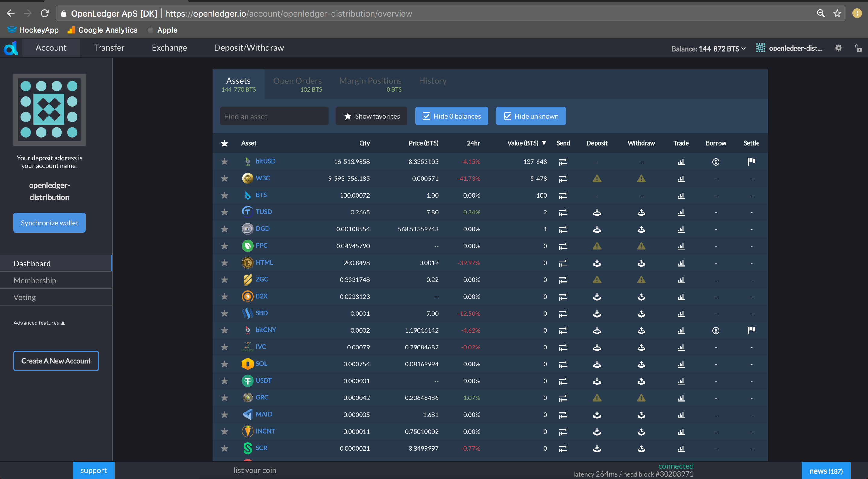Click the bitUSD borrow dollar icon
Viewport: 868px width, 479px height.
tap(716, 162)
